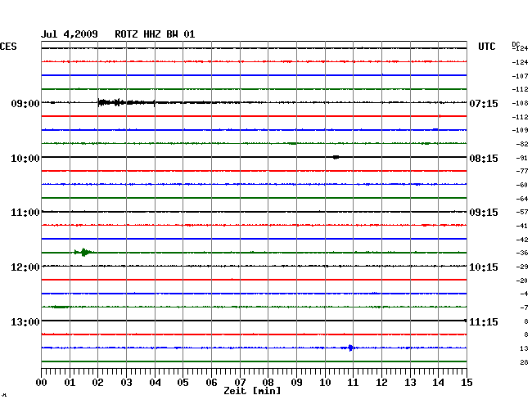The width and height of the screenshot is (532, 404).
Task: Select the DC offset value -57
Action: pos(522,212)
